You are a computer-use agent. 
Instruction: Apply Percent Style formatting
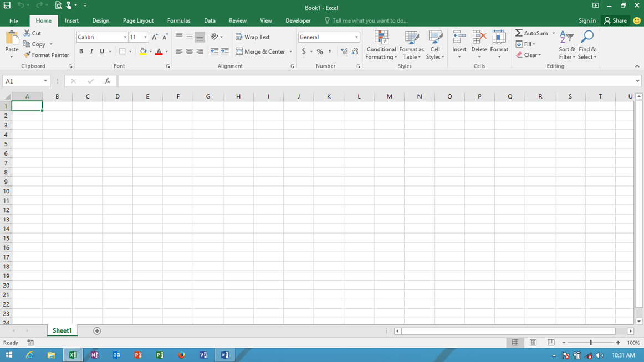(x=319, y=51)
